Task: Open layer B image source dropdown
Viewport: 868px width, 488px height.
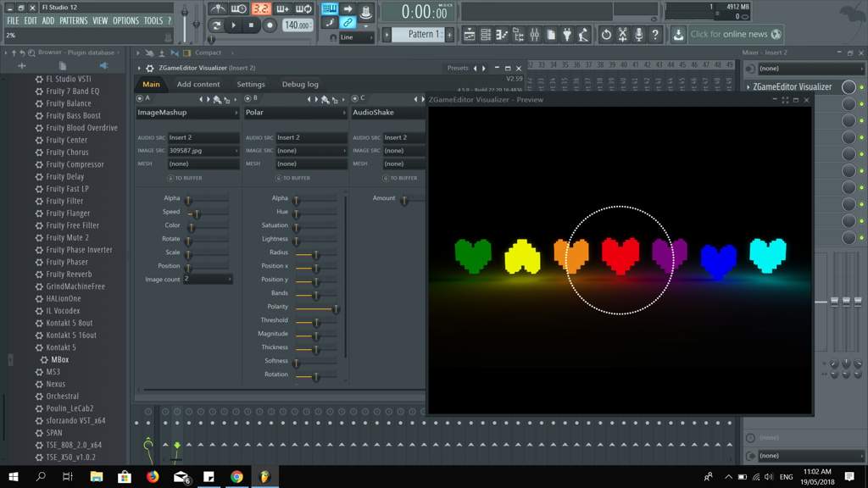Action: click(312, 151)
